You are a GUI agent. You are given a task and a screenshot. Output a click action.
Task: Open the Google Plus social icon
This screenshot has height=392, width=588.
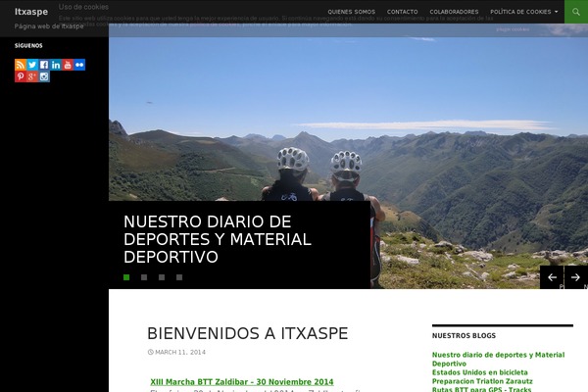coord(32,76)
